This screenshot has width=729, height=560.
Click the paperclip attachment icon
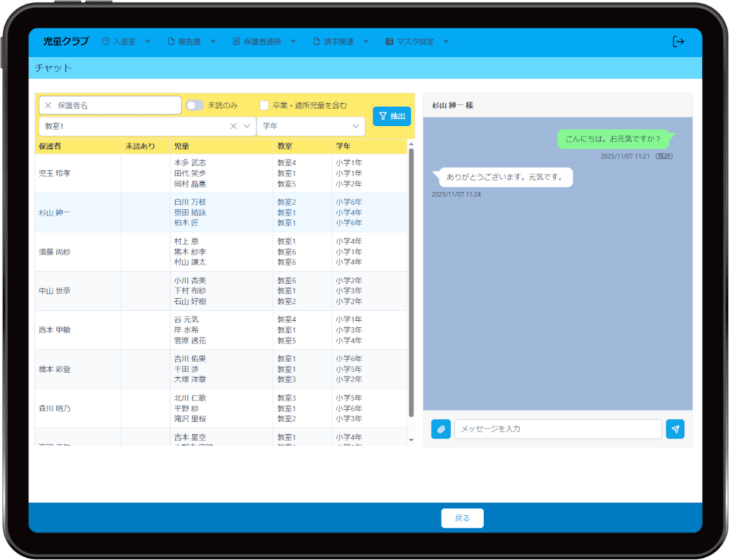click(x=441, y=429)
